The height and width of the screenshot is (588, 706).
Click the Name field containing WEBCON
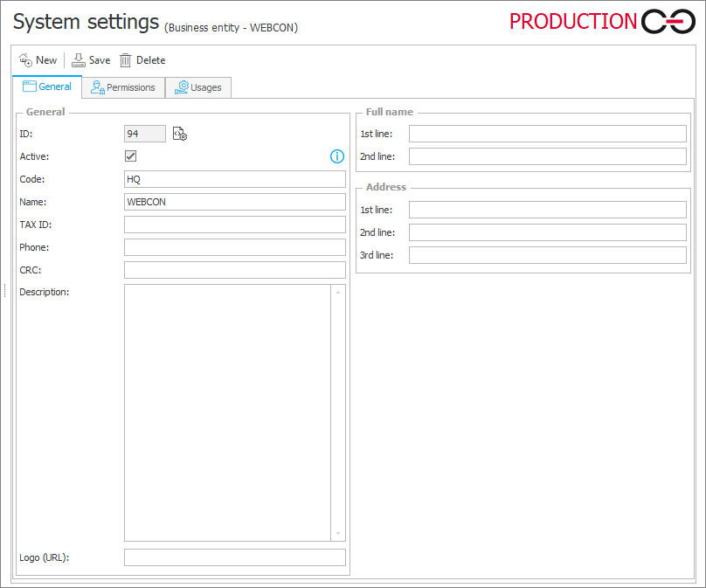click(x=235, y=202)
